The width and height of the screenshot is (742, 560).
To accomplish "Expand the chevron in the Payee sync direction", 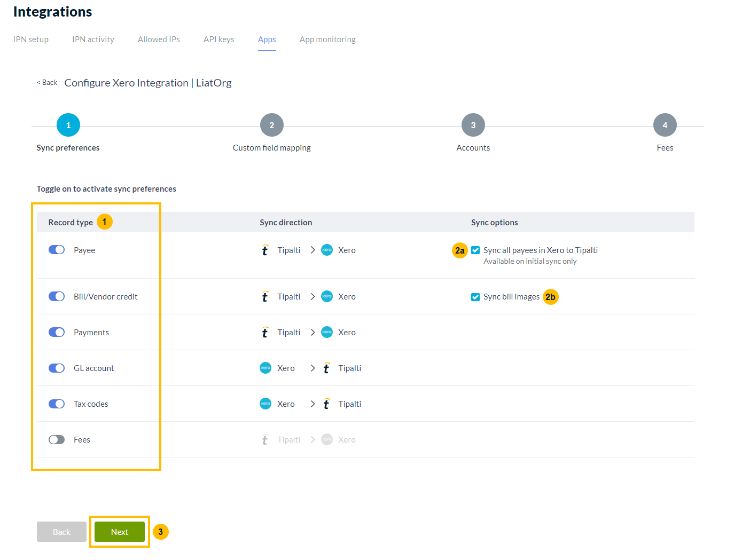I will (313, 250).
